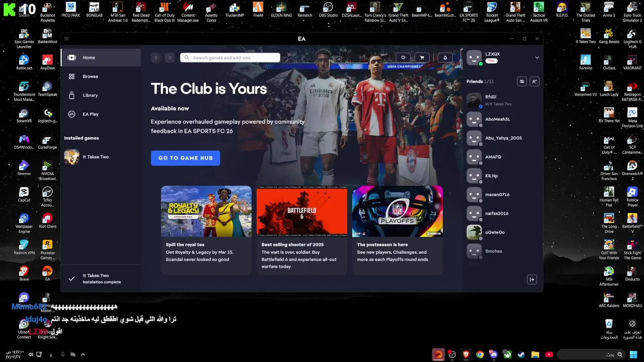
Task: Open the shopping cart
Action: (x=422, y=58)
